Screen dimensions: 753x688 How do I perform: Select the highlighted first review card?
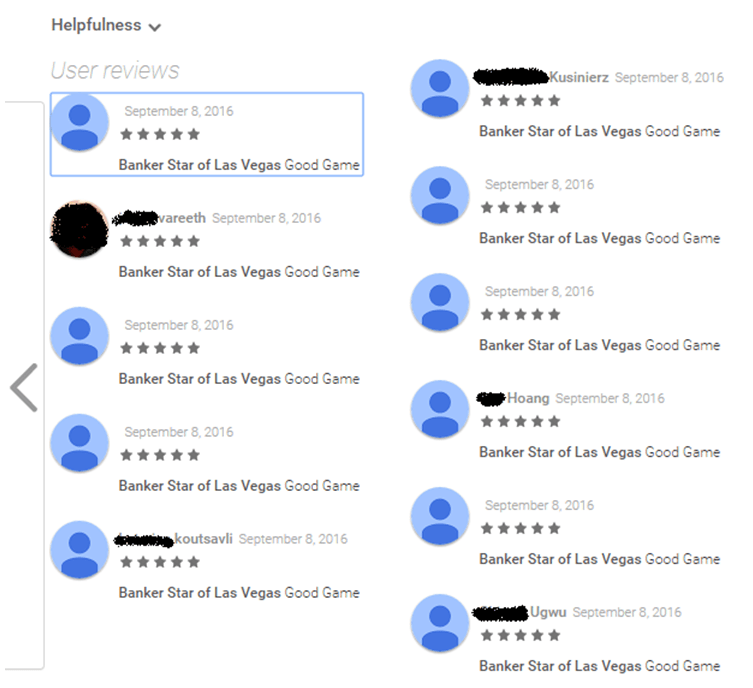tap(207, 134)
